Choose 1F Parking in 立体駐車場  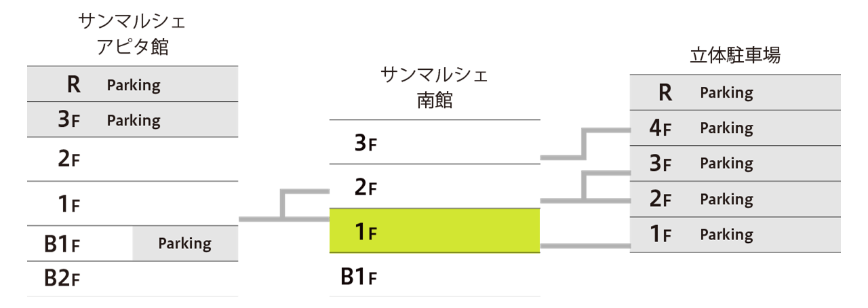[x=735, y=235]
